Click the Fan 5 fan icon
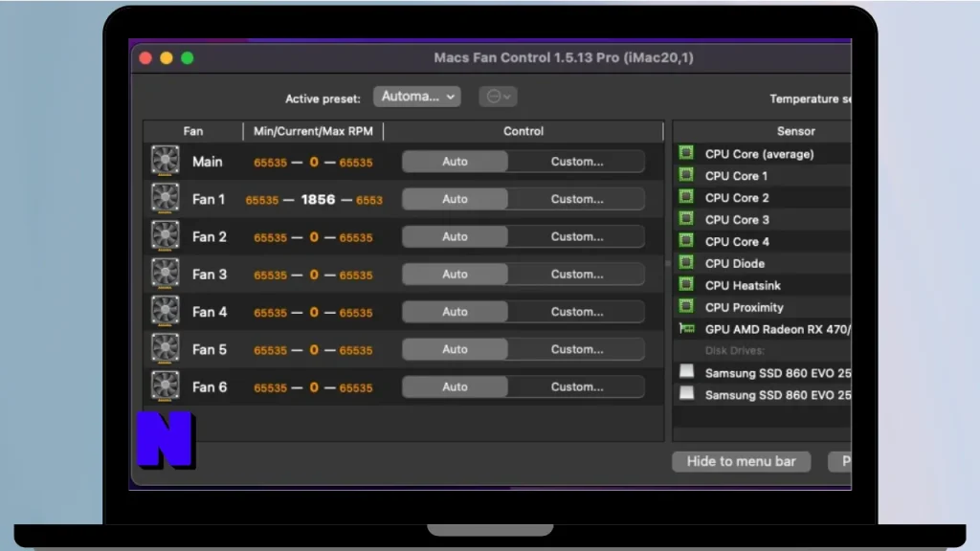 (165, 348)
